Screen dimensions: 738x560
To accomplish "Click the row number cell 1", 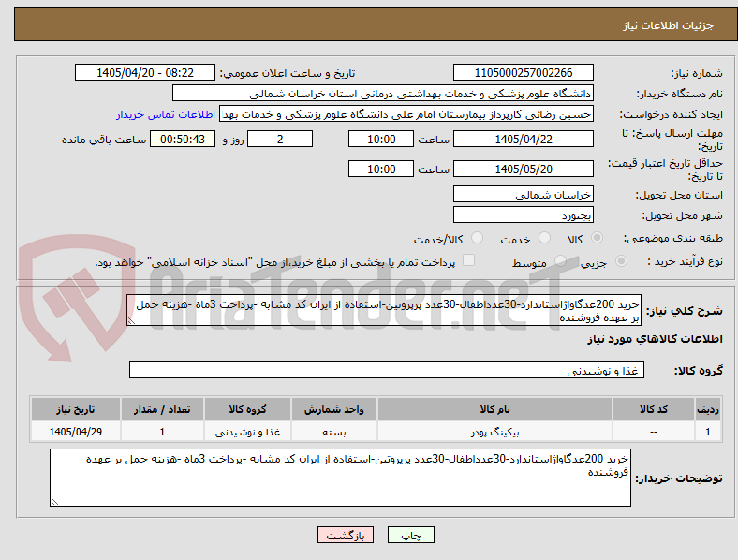I will click(x=708, y=432).
